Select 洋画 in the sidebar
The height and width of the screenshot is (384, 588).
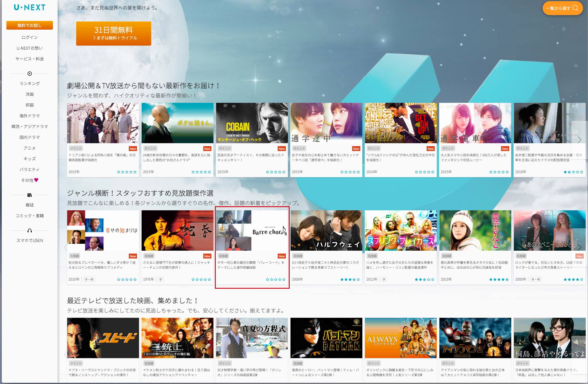tap(30, 94)
